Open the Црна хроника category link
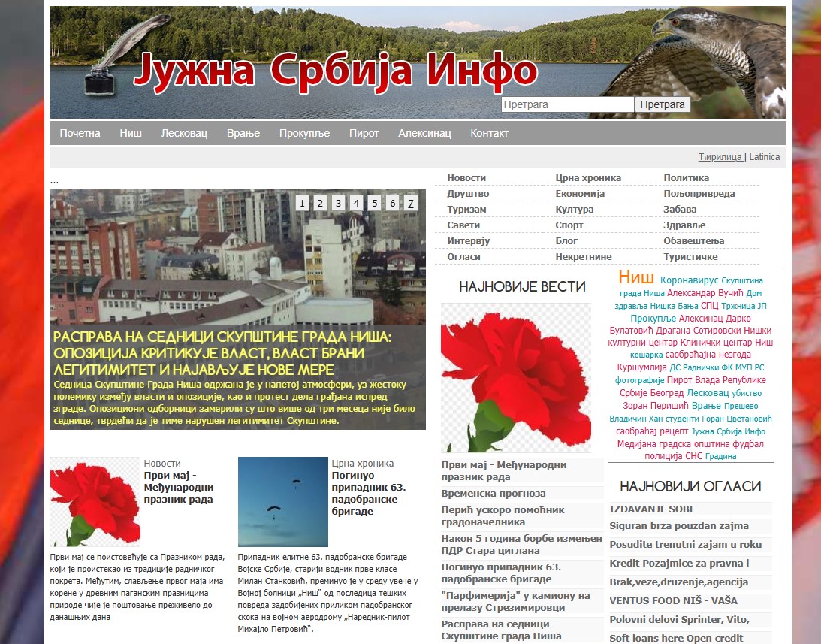Image resolution: width=821 pixels, height=644 pixels. 588,178
